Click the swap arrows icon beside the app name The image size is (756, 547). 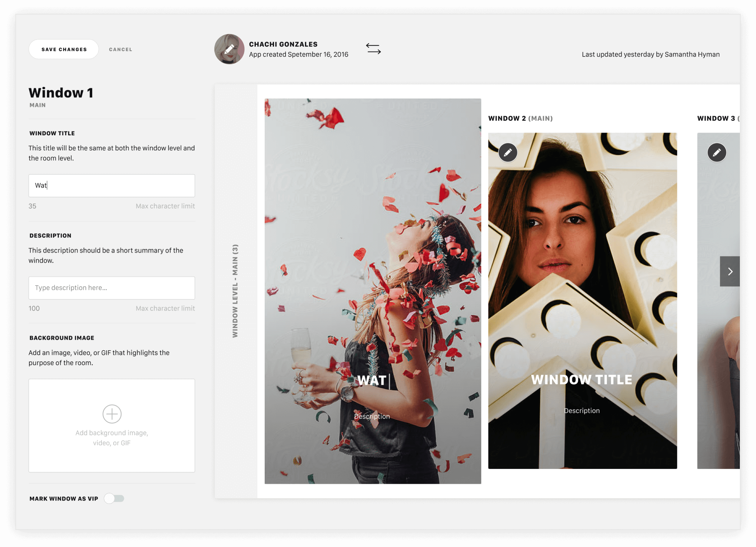click(x=373, y=49)
